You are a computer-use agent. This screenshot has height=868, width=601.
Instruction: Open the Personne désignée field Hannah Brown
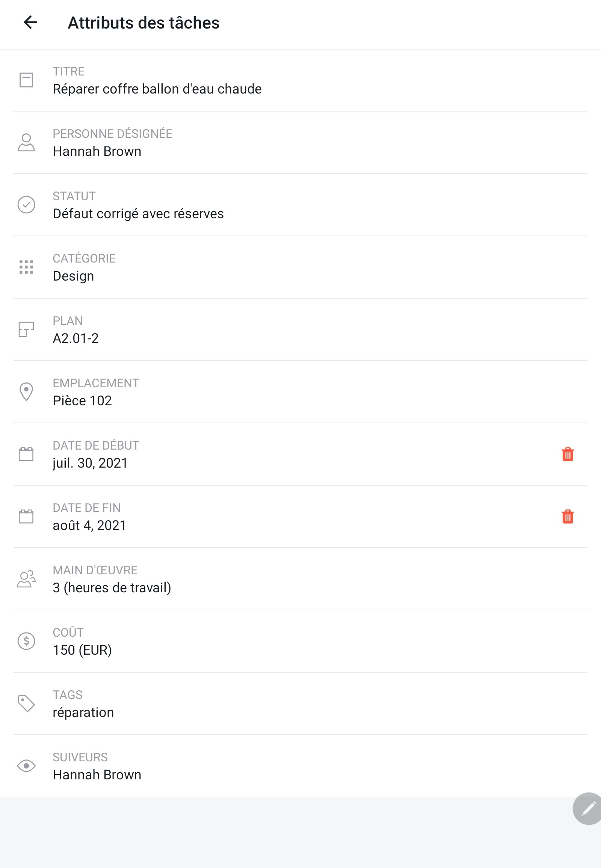300,143
